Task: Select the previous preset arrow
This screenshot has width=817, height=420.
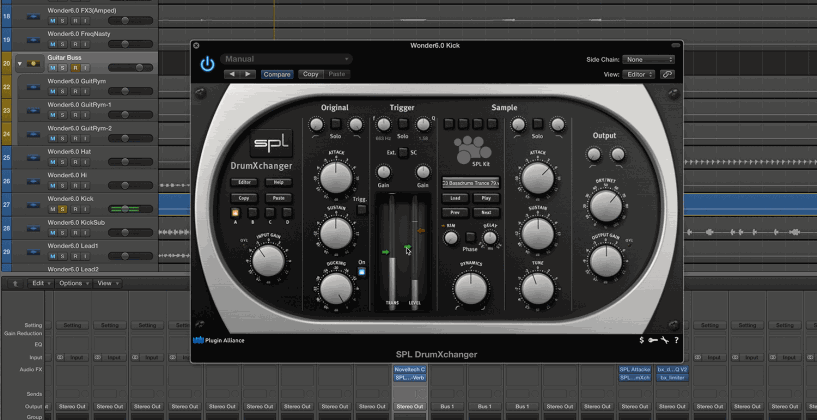Action: point(232,74)
